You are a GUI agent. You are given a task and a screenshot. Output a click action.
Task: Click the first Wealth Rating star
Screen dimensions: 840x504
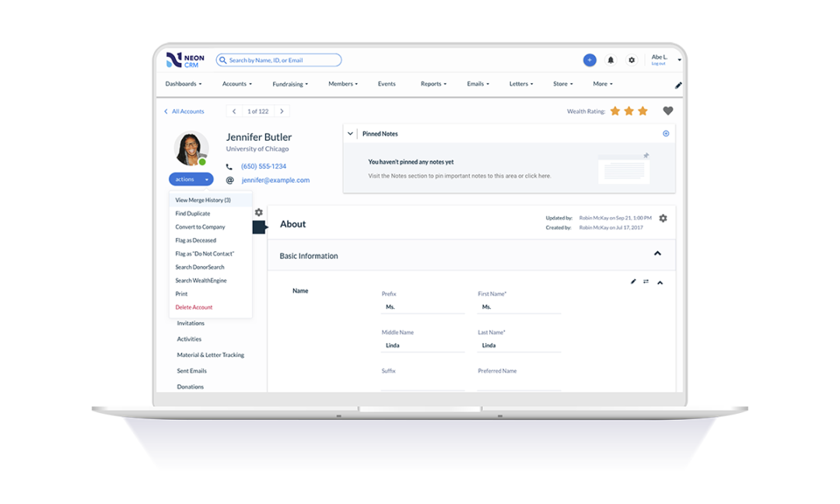[615, 111]
